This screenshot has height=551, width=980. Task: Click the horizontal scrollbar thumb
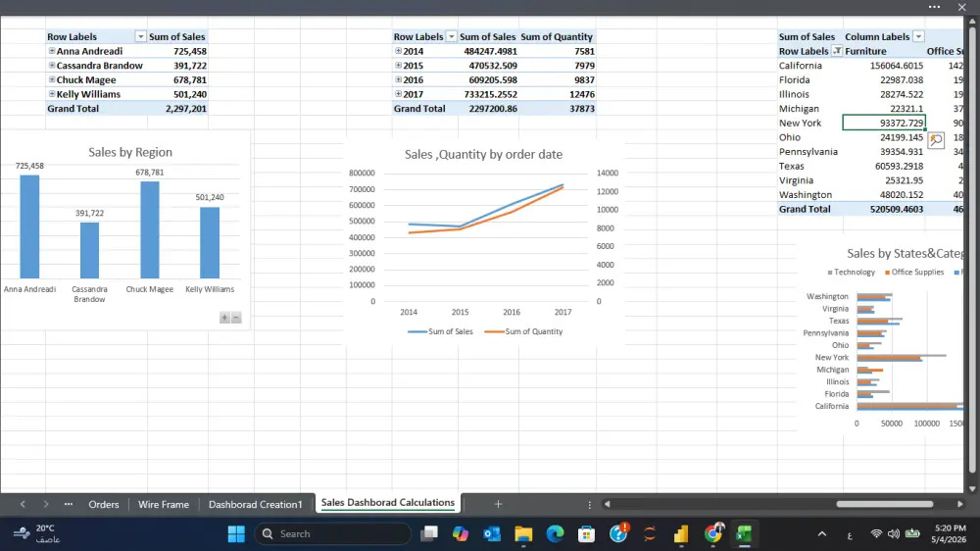coord(884,504)
